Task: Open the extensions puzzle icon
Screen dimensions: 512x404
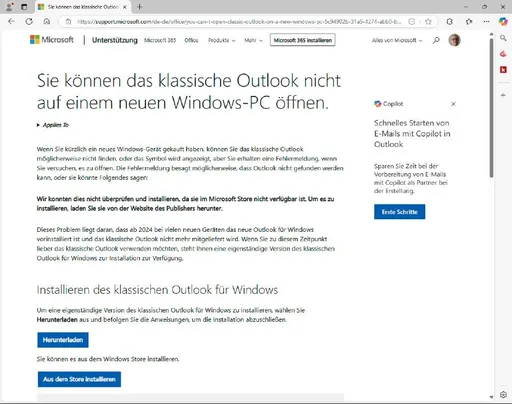Action: (469, 22)
